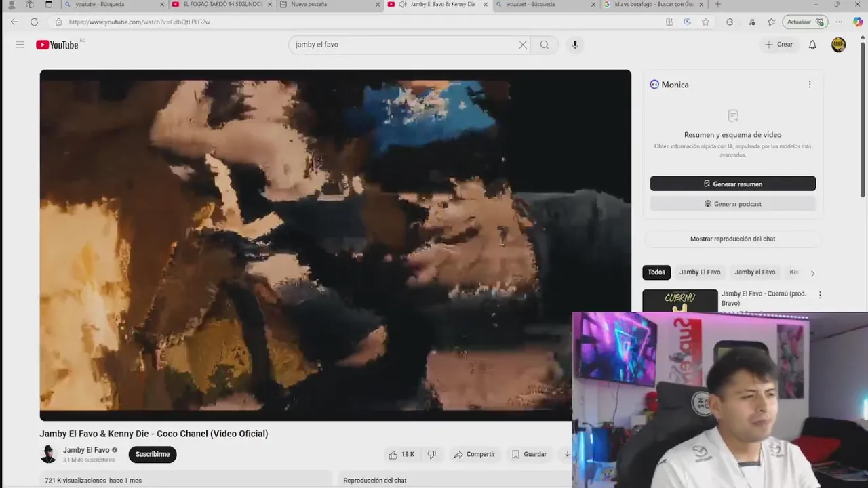Click 'Mostrar reproducción del chat'

pyautogui.click(x=732, y=239)
